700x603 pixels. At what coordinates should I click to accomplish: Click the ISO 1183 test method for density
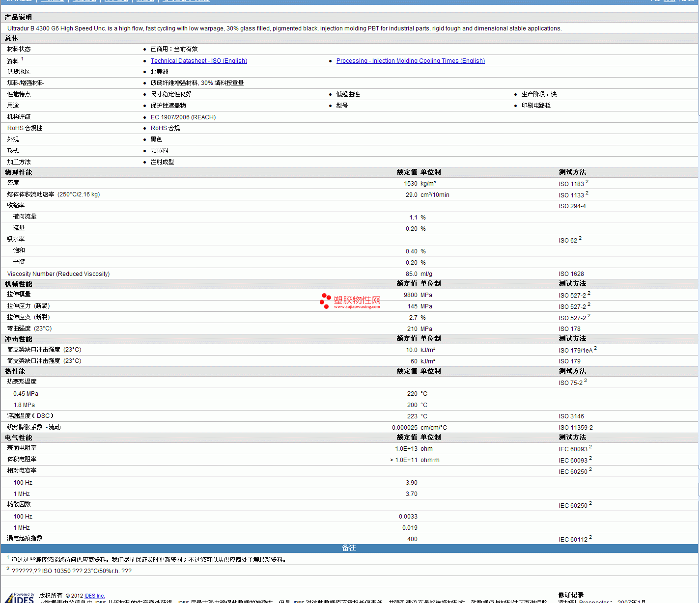(x=571, y=184)
